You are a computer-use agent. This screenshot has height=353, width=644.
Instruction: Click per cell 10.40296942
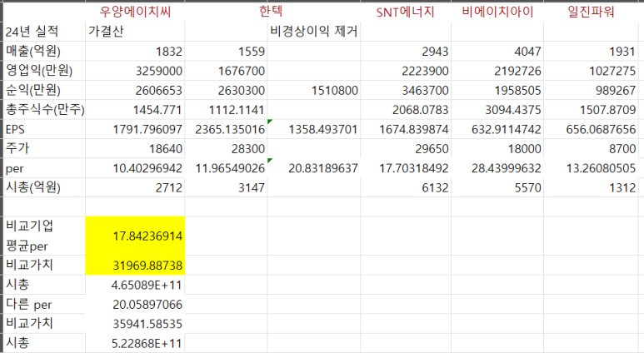(x=135, y=168)
